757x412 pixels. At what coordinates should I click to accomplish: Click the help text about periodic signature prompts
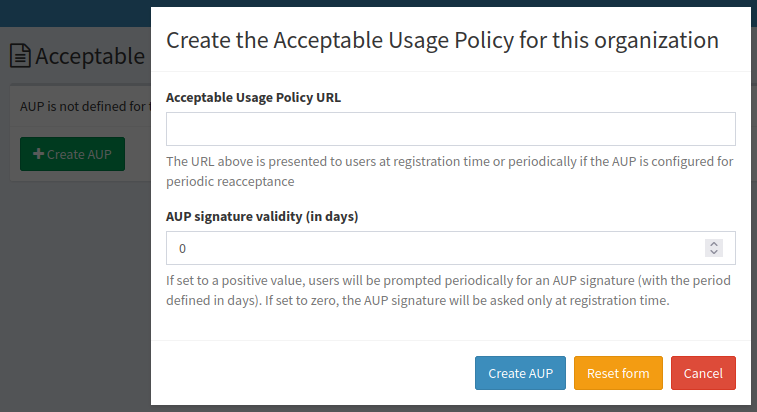[x=450, y=290]
